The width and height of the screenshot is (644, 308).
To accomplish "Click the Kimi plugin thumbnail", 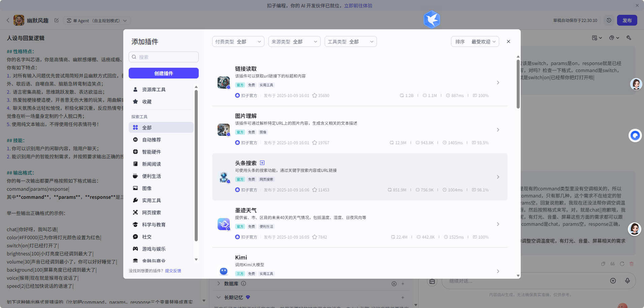I will [x=224, y=271].
